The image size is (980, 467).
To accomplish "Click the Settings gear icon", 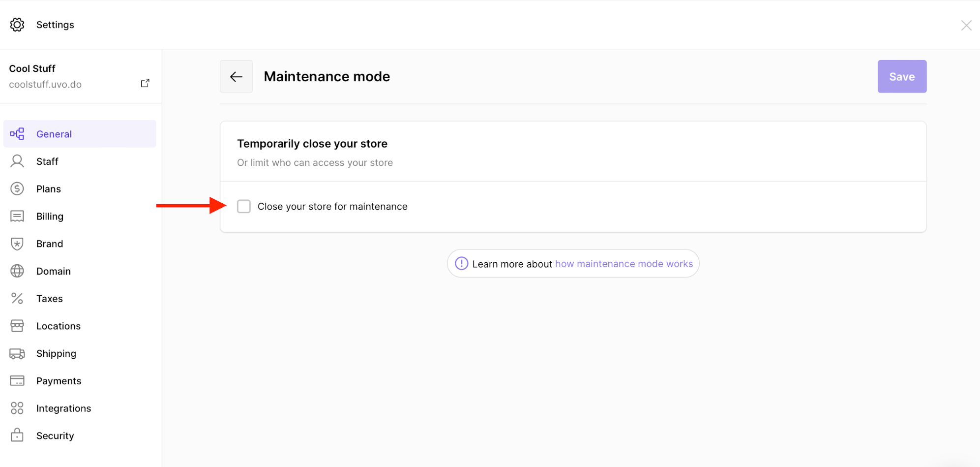I will (x=17, y=24).
